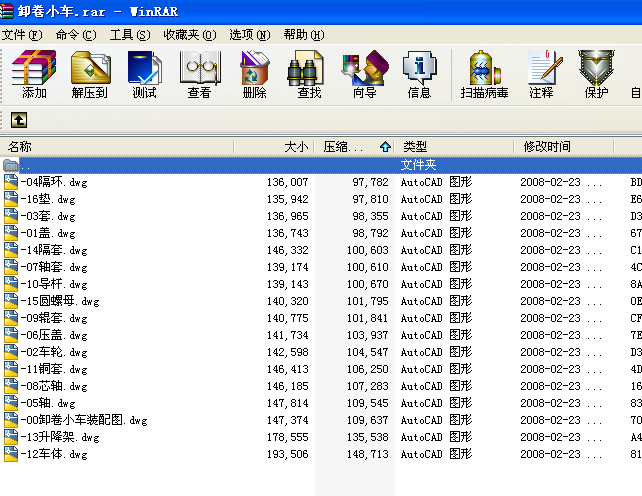Click size value 193,506
The height and width of the screenshot is (496, 642).
287,454
